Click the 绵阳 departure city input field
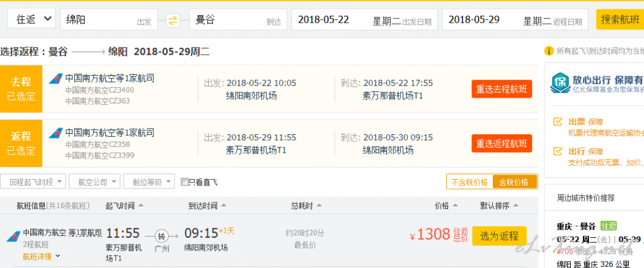 pyautogui.click(x=109, y=20)
